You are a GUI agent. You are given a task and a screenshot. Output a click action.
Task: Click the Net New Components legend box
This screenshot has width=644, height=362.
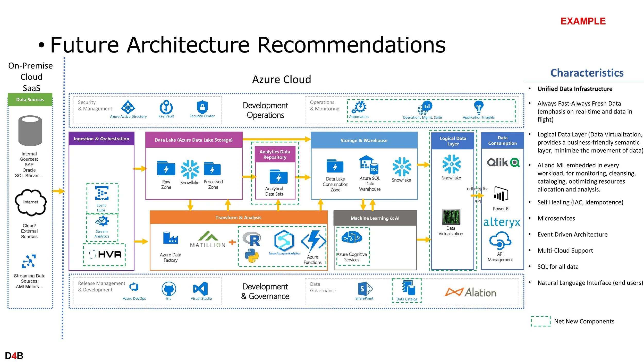pos(540,321)
